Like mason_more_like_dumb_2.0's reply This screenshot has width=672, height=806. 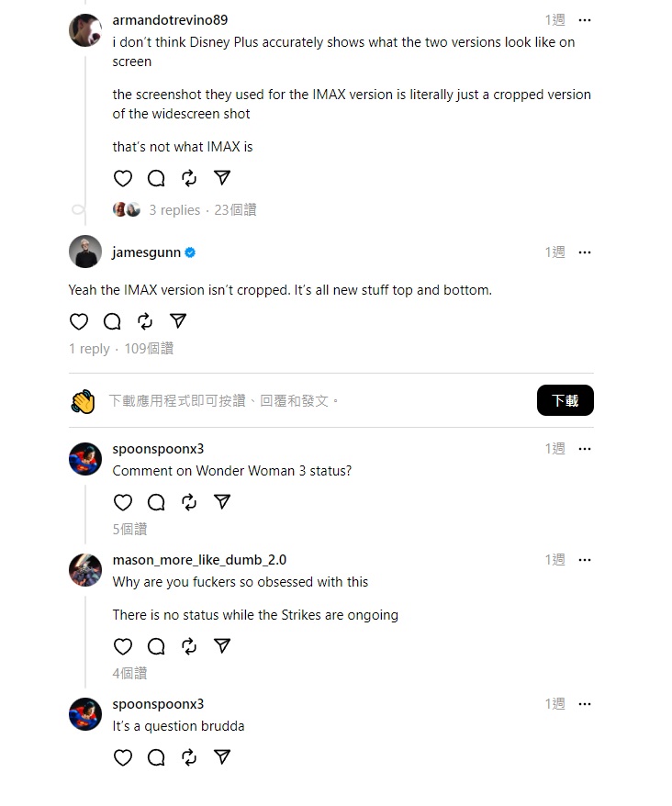[122, 646]
